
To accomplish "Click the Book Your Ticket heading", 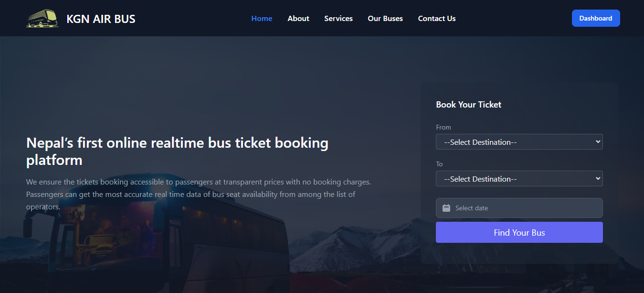I will point(468,105).
